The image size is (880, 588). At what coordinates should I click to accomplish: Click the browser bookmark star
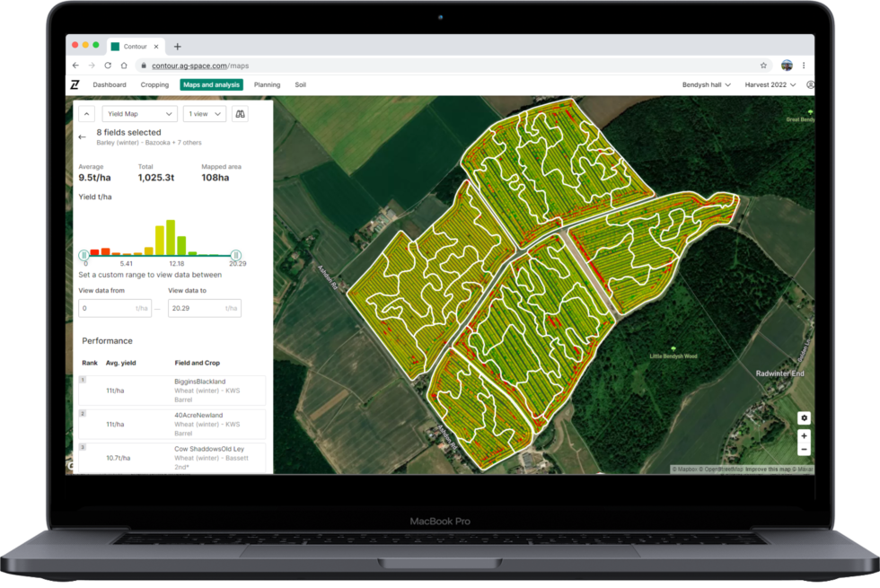[x=762, y=65]
